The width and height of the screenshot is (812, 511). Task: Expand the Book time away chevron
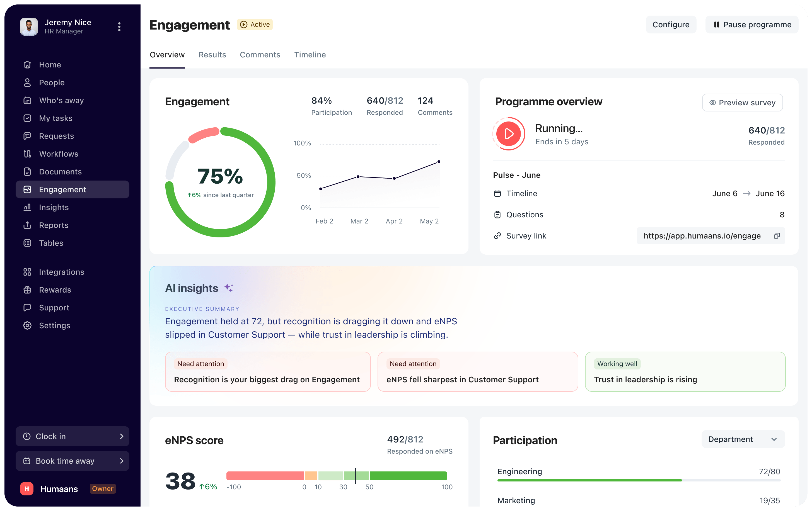(122, 461)
